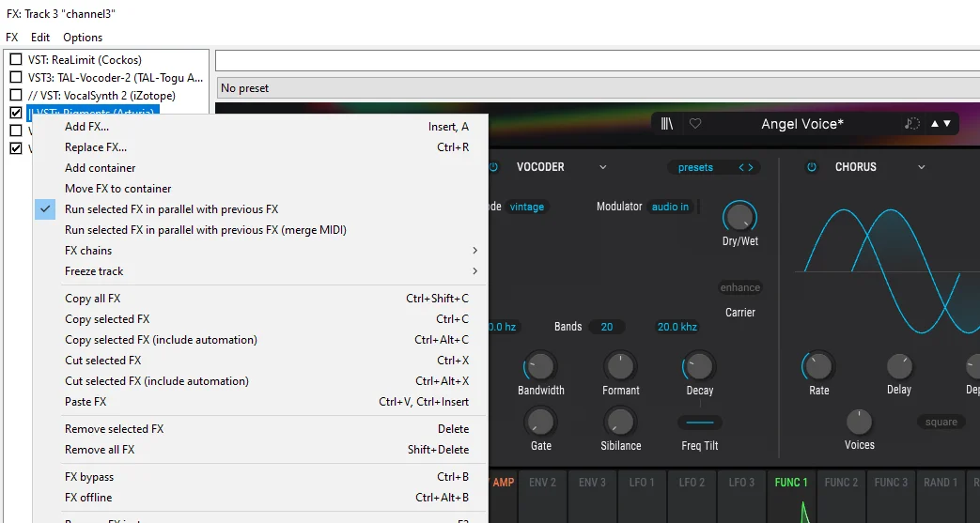This screenshot has height=523, width=980.
Task: Switch to the ENV 2 modulation tab
Action: click(x=542, y=483)
